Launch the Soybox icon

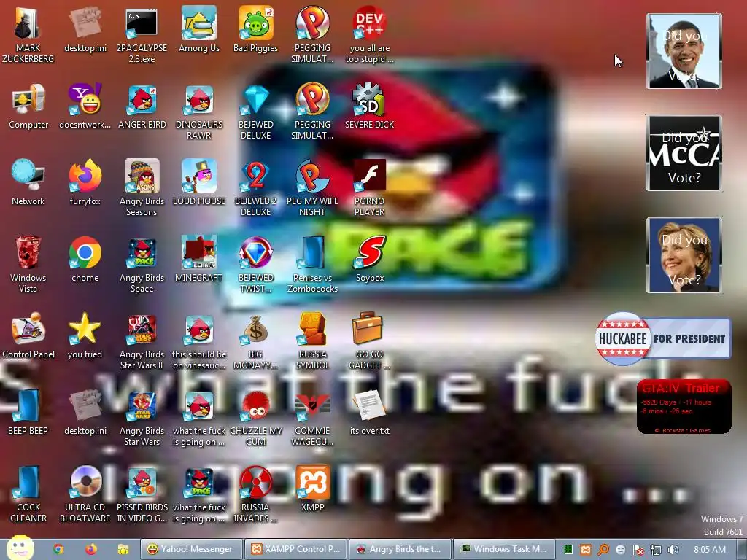tap(369, 259)
